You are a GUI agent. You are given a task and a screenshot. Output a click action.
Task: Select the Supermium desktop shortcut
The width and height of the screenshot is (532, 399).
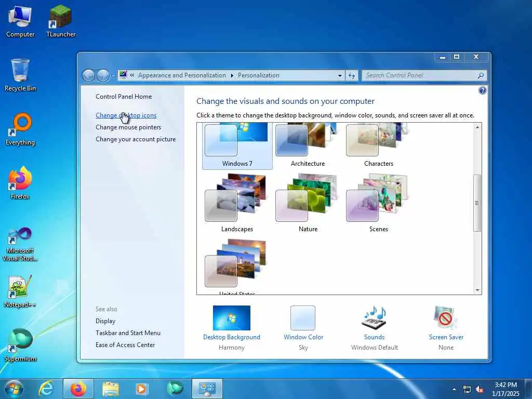click(20, 345)
